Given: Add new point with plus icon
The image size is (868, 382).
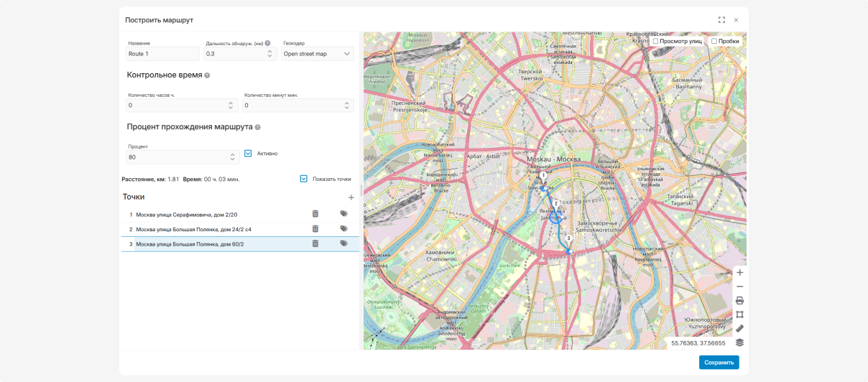Looking at the screenshot, I should pos(351,197).
